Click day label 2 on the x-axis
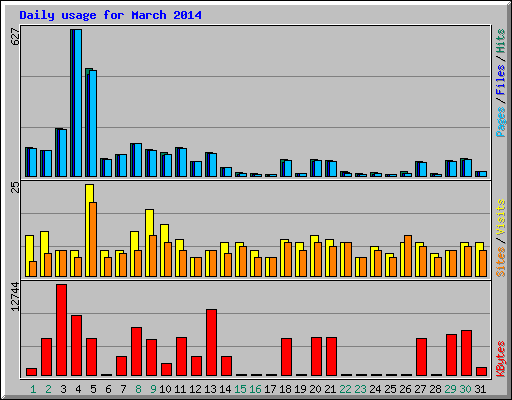512x400 pixels. click(48, 389)
